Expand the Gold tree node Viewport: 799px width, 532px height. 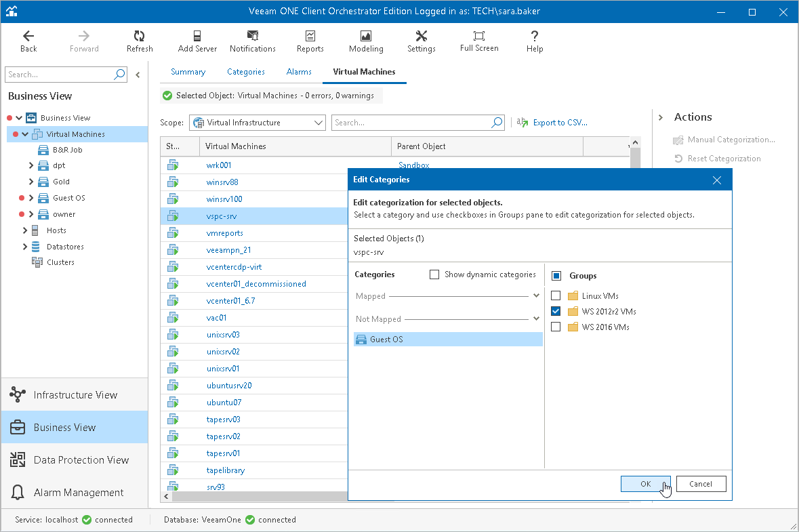pyautogui.click(x=31, y=182)
